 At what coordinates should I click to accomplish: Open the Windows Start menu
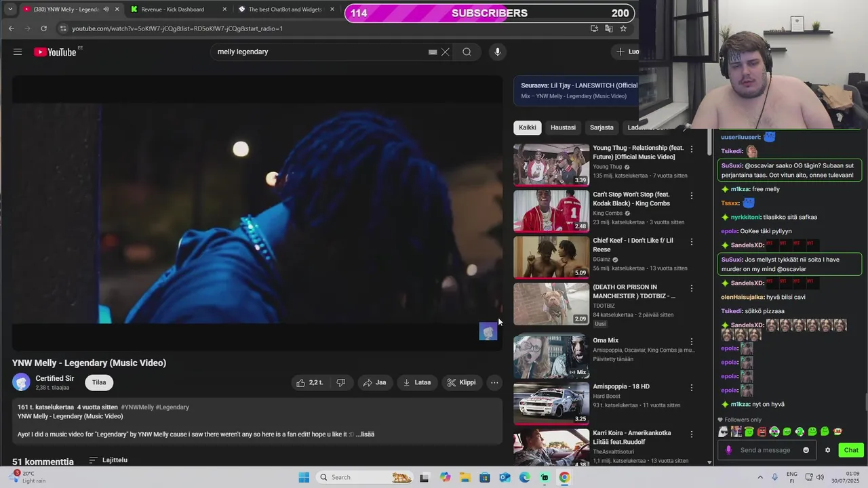tap(304, 477)
